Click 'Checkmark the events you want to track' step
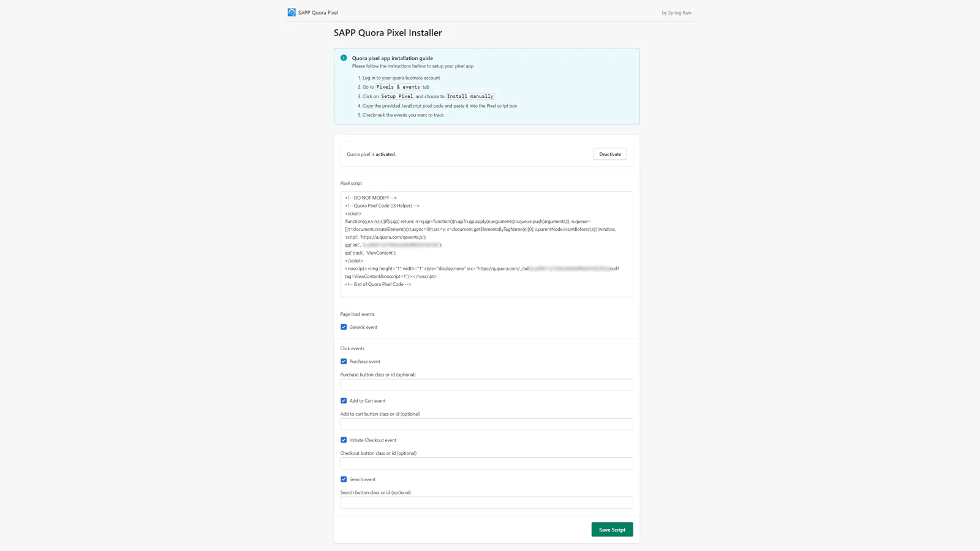Screen dimensions: 980x551 pyautogui.click(x=403, y=115)
